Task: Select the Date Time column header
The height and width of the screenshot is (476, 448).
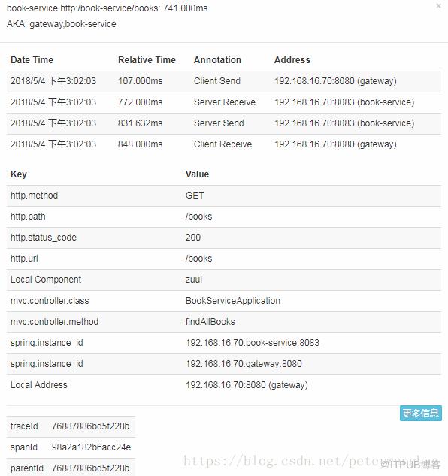Action: point(32,60)
